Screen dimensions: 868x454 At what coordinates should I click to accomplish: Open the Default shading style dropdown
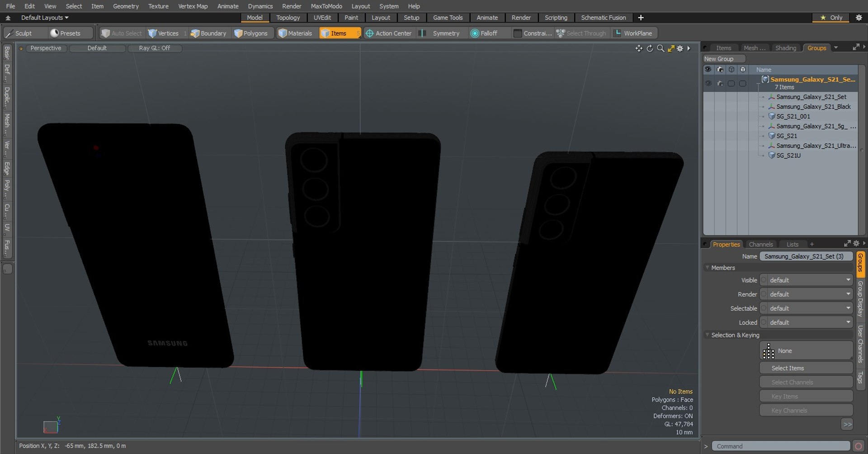tap(97, 48)
